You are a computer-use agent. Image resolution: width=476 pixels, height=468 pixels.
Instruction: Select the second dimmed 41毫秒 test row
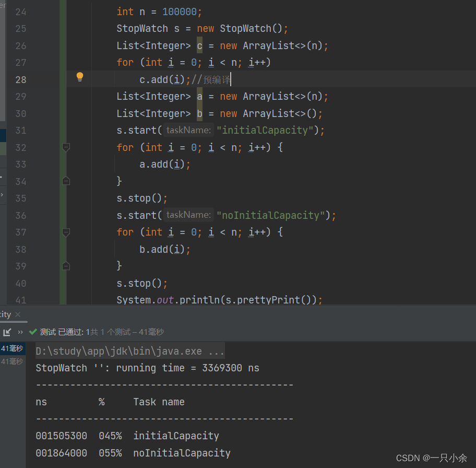pos(13,361)
